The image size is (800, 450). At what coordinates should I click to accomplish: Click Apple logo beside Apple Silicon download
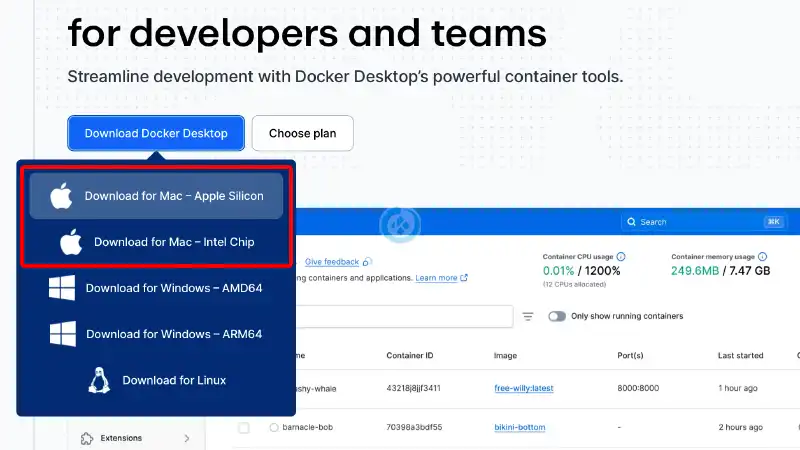(x=61, y=195)
